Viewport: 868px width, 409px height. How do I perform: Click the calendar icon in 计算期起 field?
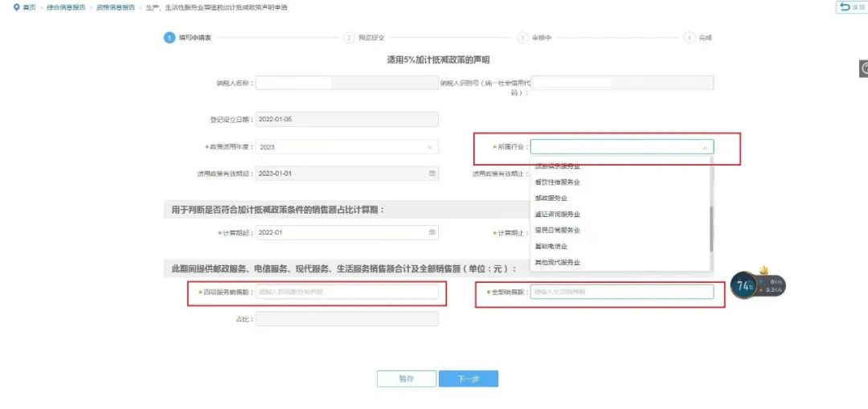click(x=432, y=233)
